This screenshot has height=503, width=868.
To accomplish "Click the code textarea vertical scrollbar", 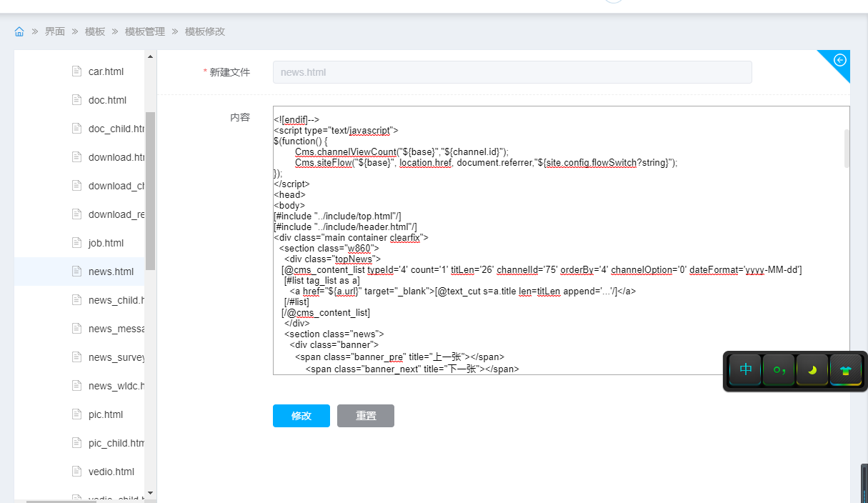I will [847, 148].
